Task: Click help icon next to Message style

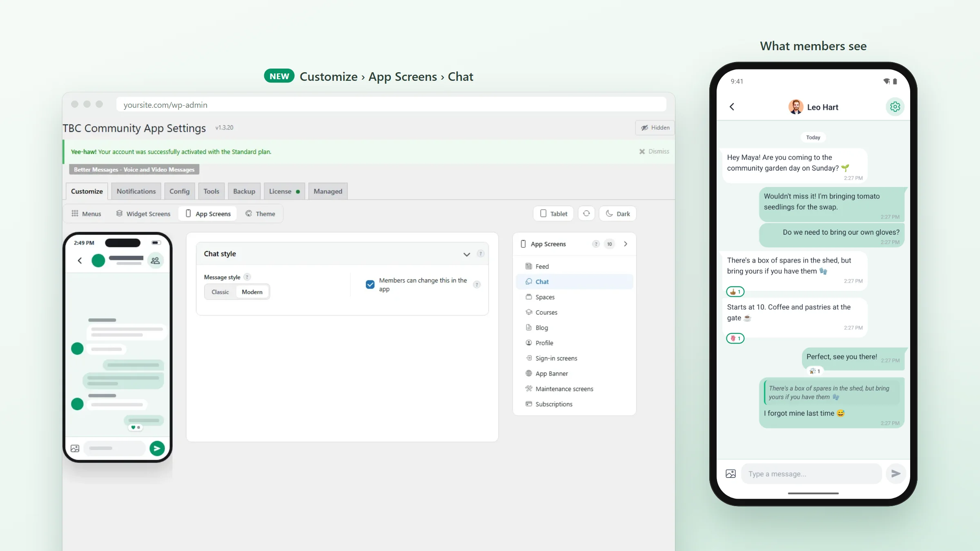Action: coord(247,277)
